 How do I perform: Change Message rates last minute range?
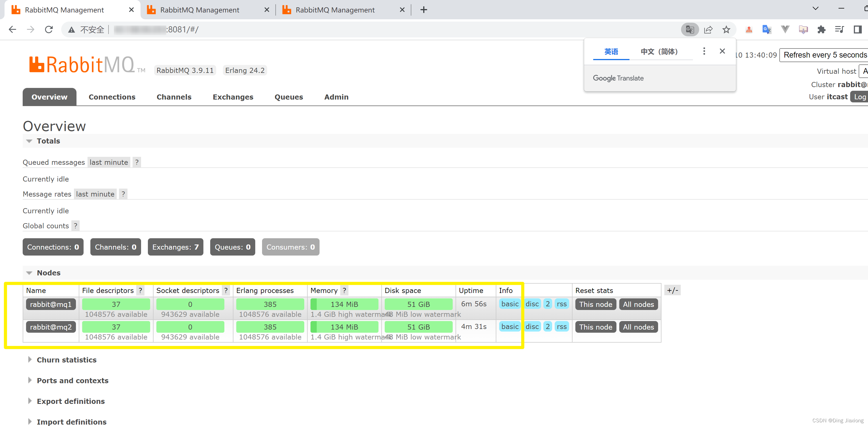coord(95,194)
